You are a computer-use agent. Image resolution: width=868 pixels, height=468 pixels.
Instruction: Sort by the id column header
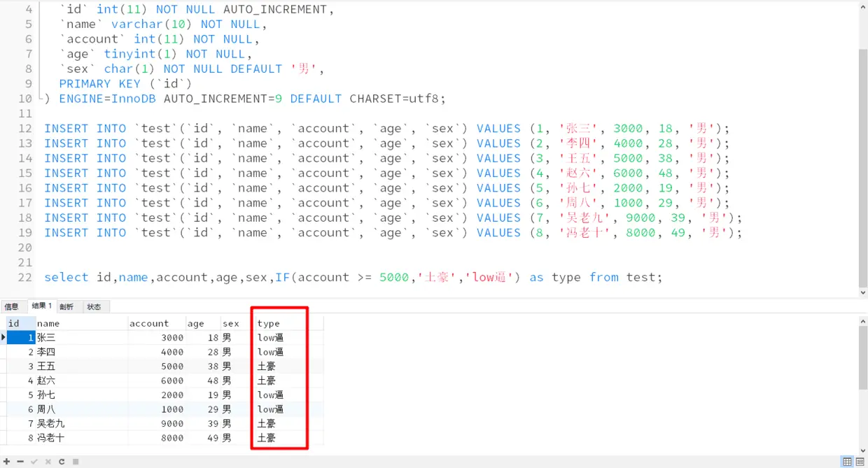tap(21, 323)
